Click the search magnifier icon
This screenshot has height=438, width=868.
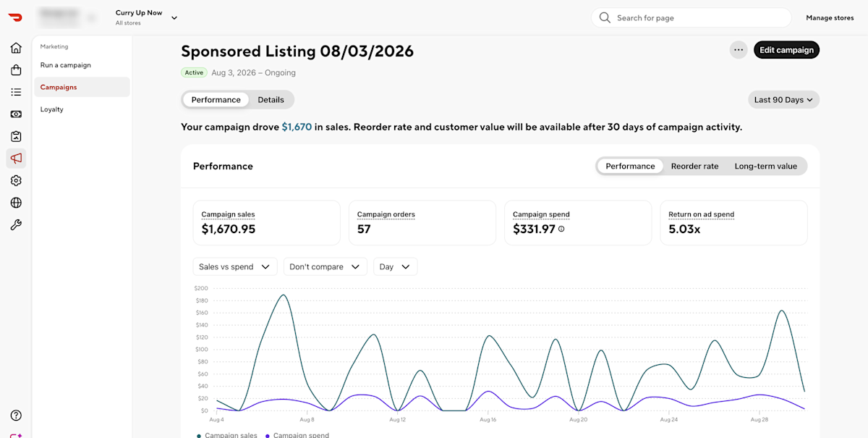(x=605, y=18)
